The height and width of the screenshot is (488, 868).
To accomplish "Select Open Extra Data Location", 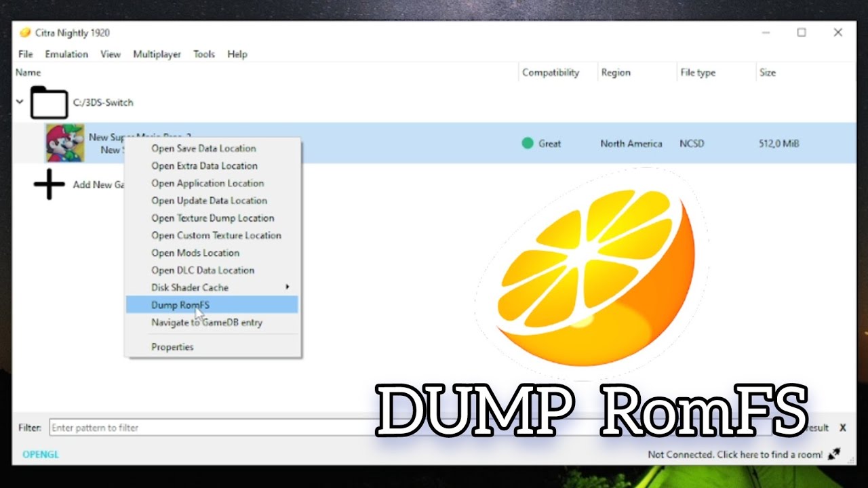I will tap(212, 165).
